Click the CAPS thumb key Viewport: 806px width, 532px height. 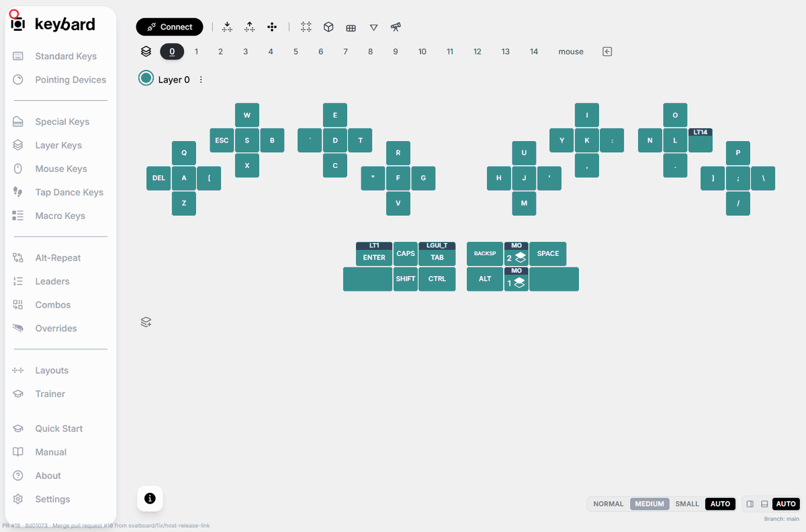click(406, 254)
